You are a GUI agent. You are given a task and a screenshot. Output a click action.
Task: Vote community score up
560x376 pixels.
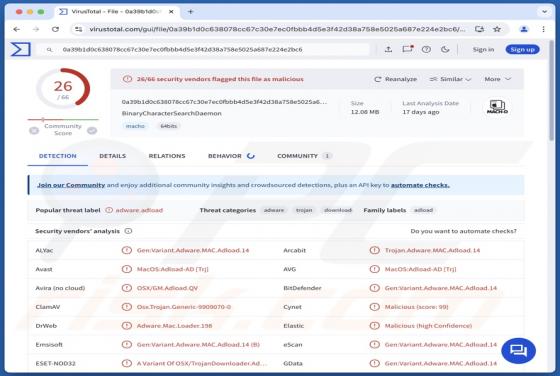[92, 130]
